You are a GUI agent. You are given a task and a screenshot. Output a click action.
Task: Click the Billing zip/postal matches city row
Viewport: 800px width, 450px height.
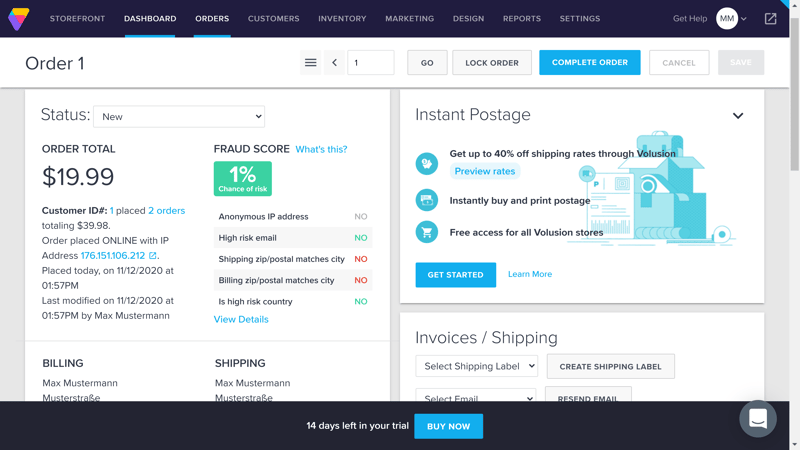[x=293, y=280]
